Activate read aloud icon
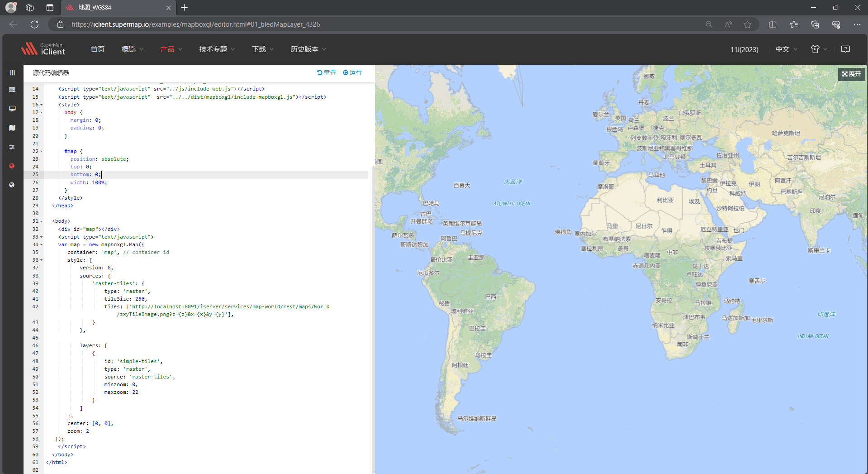This screenshot has width=868, height=474. pos(728,24)
